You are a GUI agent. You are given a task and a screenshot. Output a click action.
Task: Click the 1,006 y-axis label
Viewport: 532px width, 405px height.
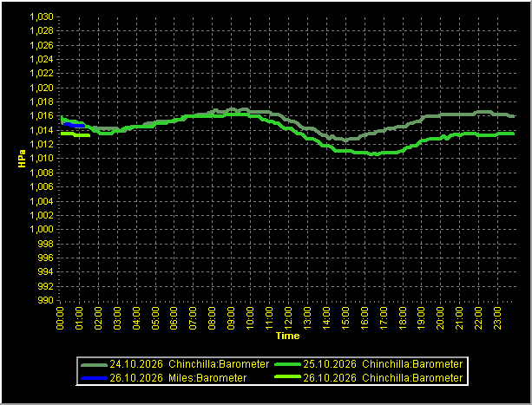[42, 186]
